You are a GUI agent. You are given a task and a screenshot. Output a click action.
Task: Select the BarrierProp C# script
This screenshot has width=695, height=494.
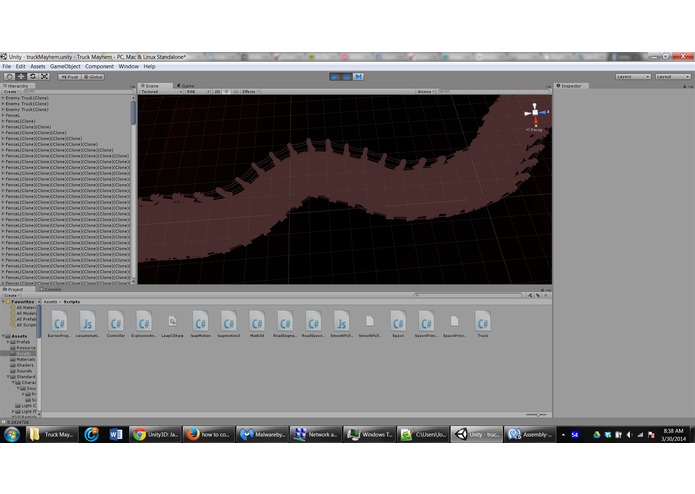[x=59, y=324]
